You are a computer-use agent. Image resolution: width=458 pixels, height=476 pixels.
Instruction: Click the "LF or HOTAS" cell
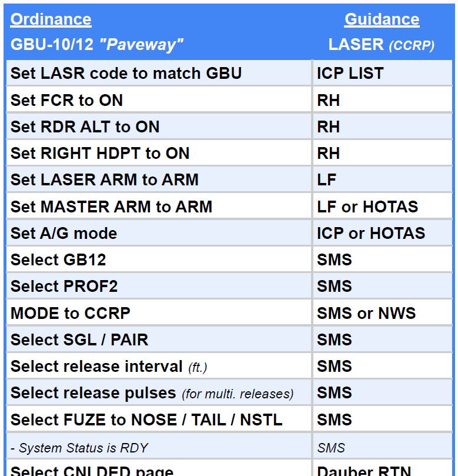click(x=367, y=207)
